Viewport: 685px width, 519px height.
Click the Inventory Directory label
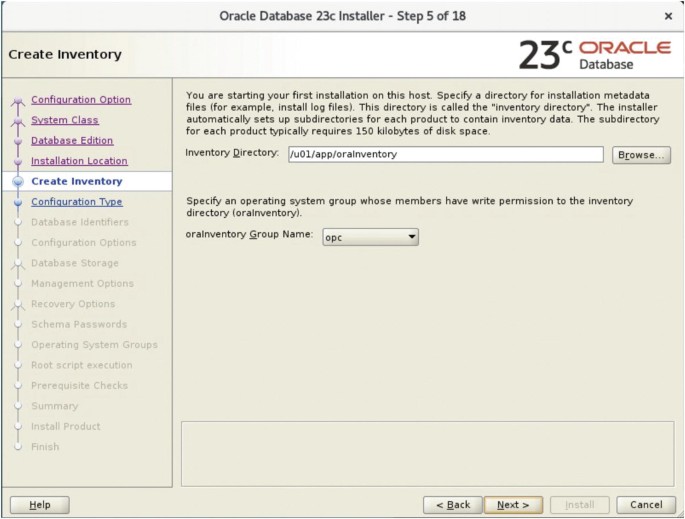(232, 152)
